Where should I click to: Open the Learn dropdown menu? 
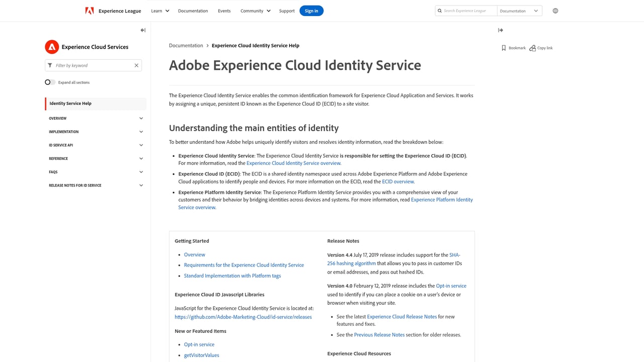[x=159, y=11]
